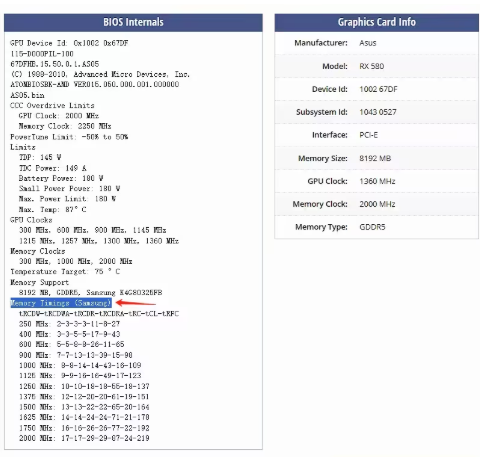
Task: Click the AS05.bin filename line
Action: (x=27, y=95)
